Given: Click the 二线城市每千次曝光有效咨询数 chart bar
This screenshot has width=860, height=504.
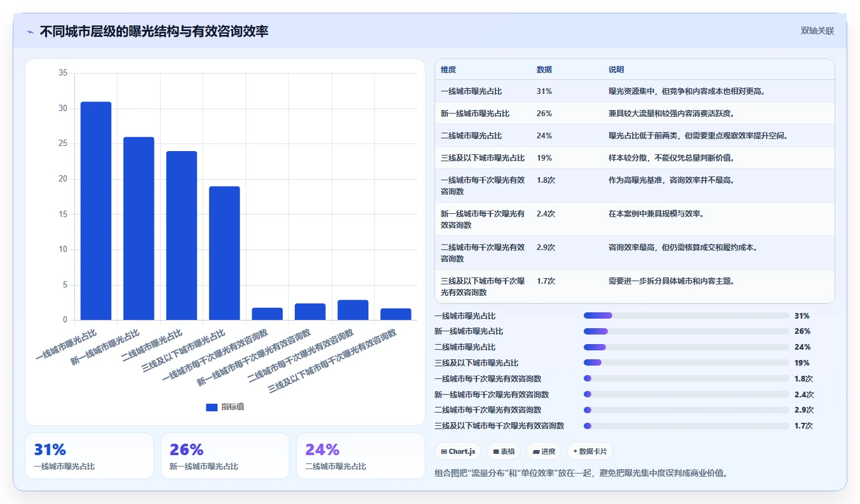Looking at the screenshot, I should [353, 310].
